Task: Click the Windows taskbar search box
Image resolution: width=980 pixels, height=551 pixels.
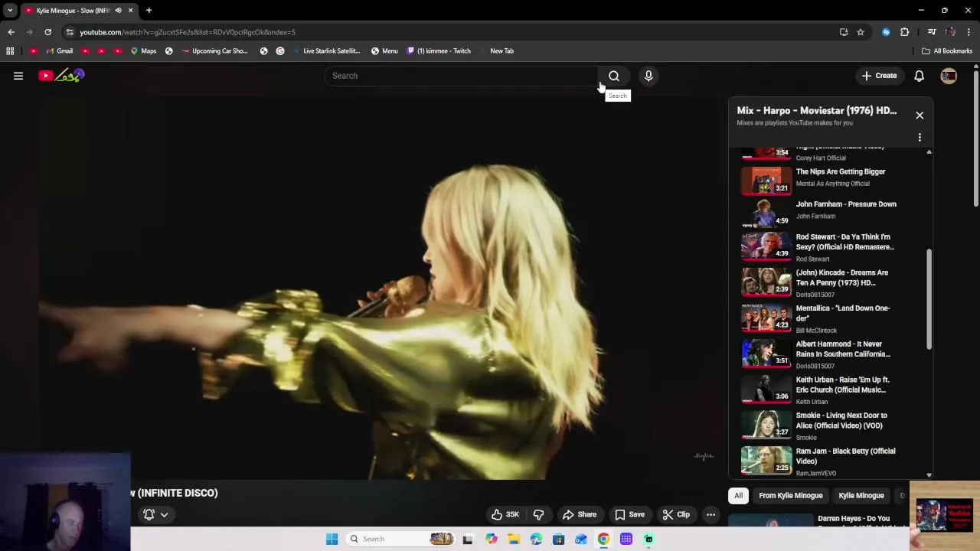Action: tap(400, 539)
